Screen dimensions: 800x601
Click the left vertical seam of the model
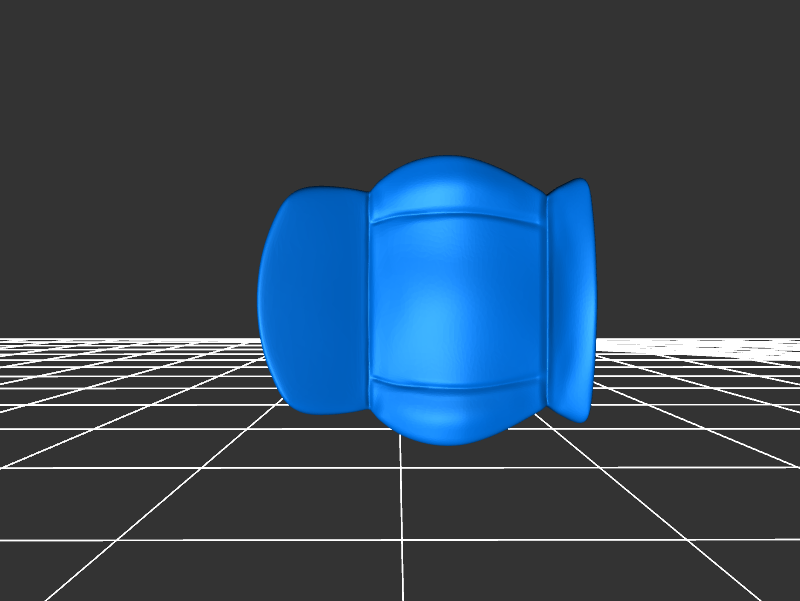[369, 300]
